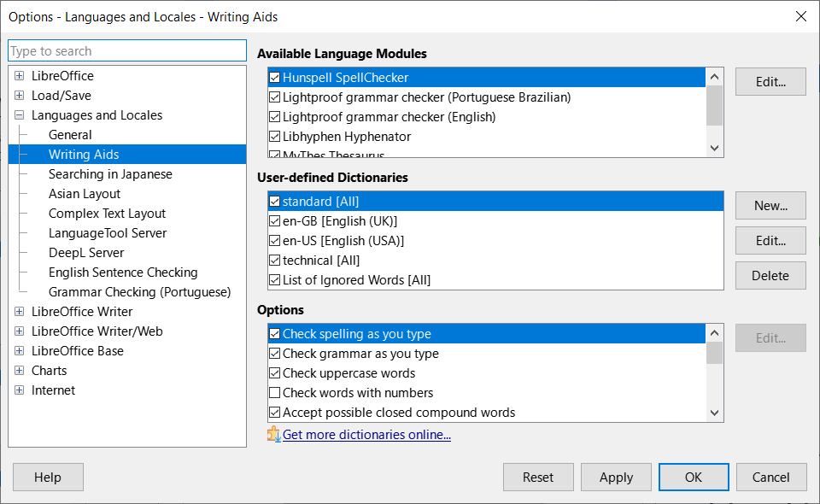
Task: Disable the Libhyphen Hyphenator module
Action: (275, 136)
